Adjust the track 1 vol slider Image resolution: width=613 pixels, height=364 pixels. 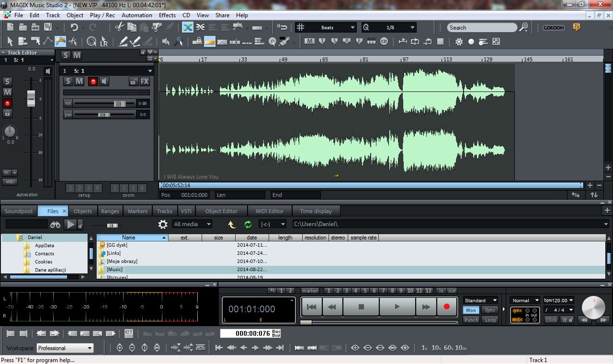120,103
